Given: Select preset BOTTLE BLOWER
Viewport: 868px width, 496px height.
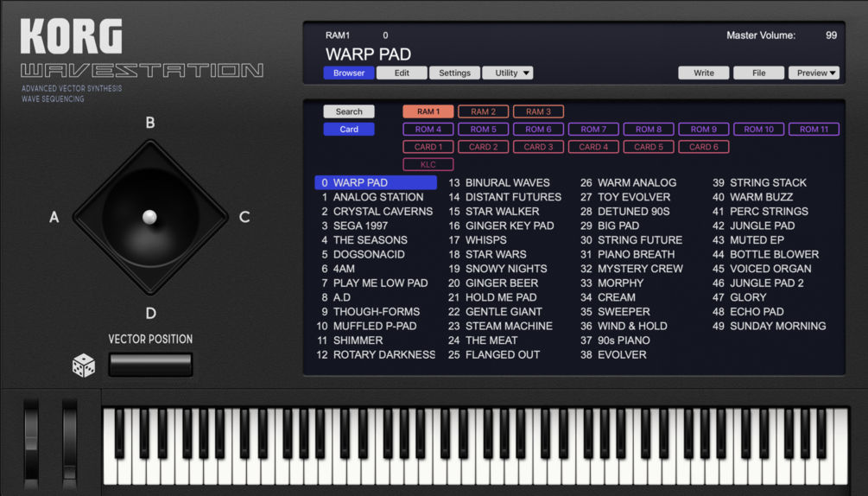Looking at the screenshot, I should point(774,255).
